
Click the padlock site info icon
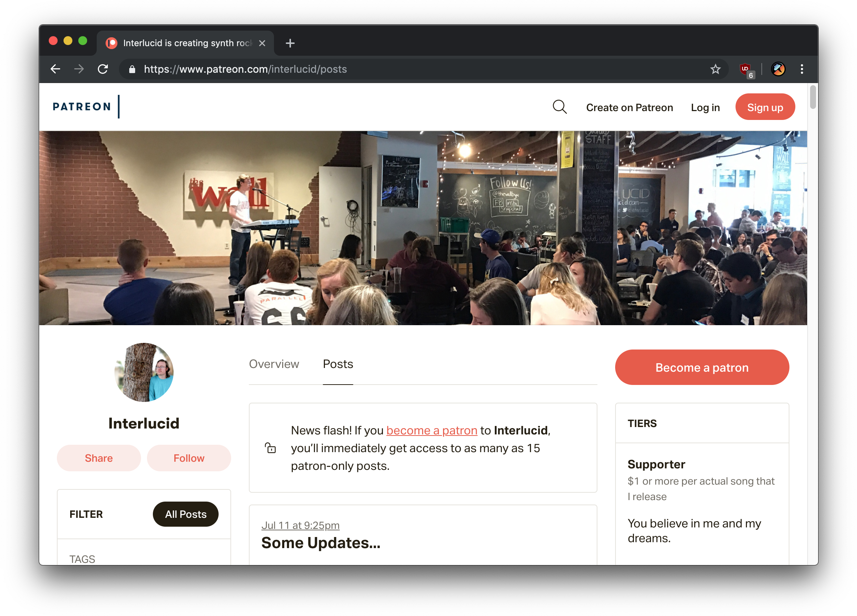[132, 69]
